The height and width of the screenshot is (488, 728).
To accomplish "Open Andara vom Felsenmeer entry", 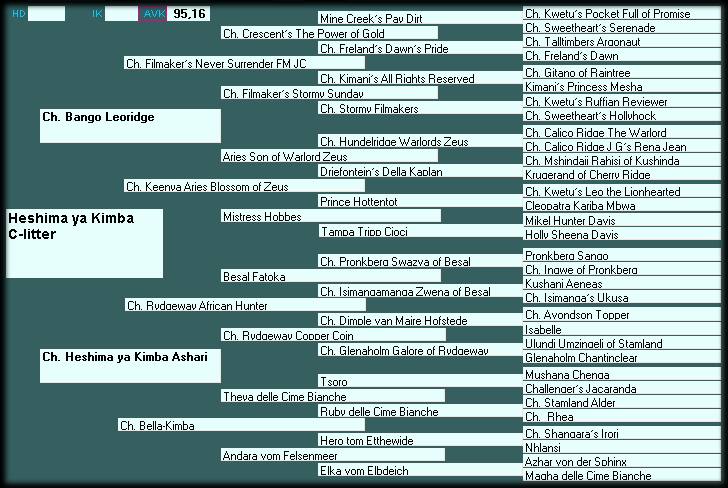I will (333, 455).
